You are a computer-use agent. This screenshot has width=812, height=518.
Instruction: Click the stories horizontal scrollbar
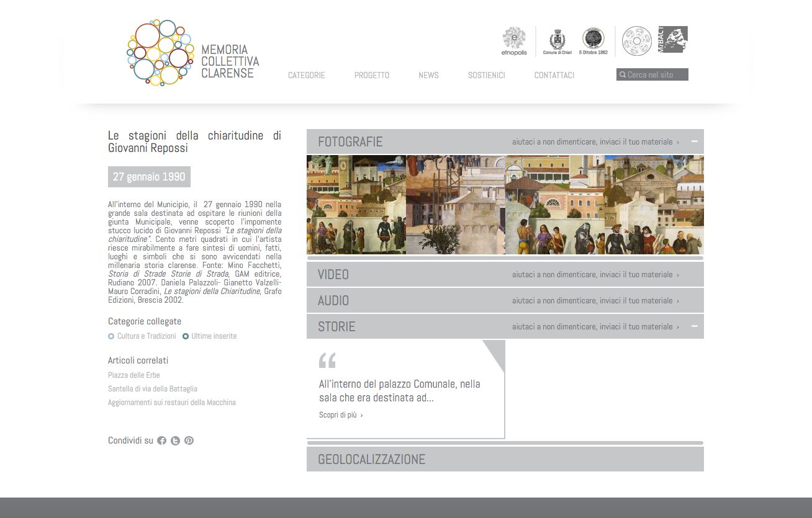pos(505,443)
